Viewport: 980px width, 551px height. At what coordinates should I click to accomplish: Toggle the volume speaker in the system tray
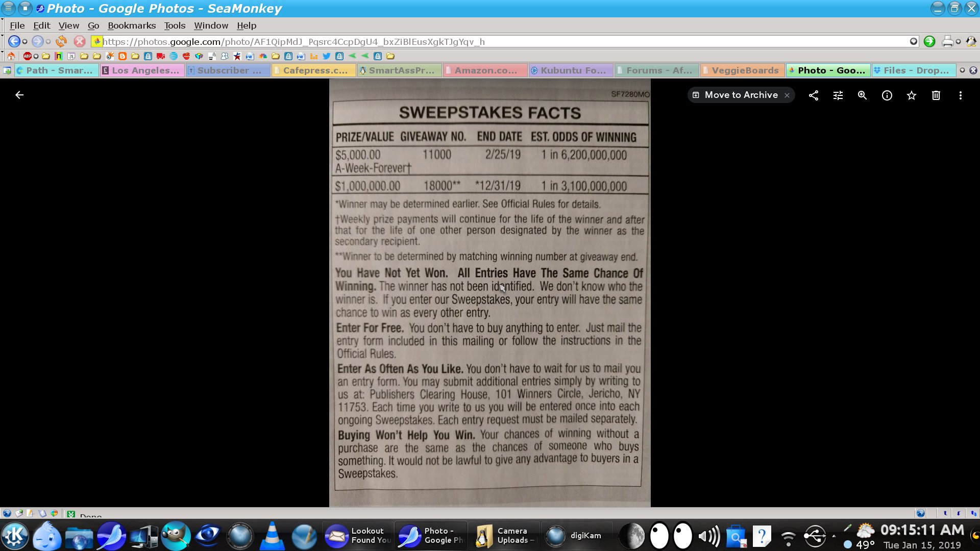tap(708, 536)
